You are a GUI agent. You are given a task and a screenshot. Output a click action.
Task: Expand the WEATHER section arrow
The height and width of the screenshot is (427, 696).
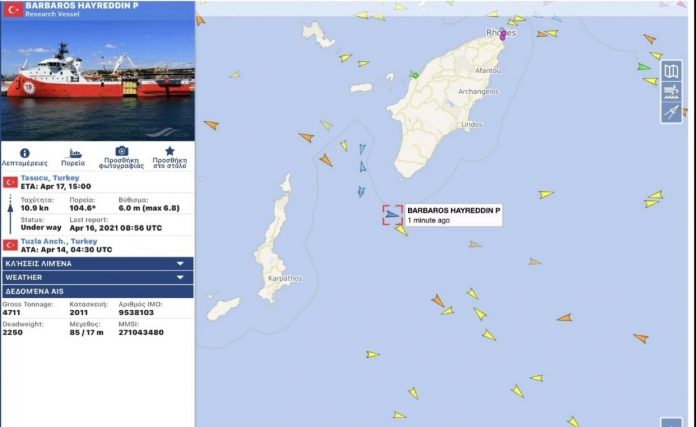click(180, 277)
